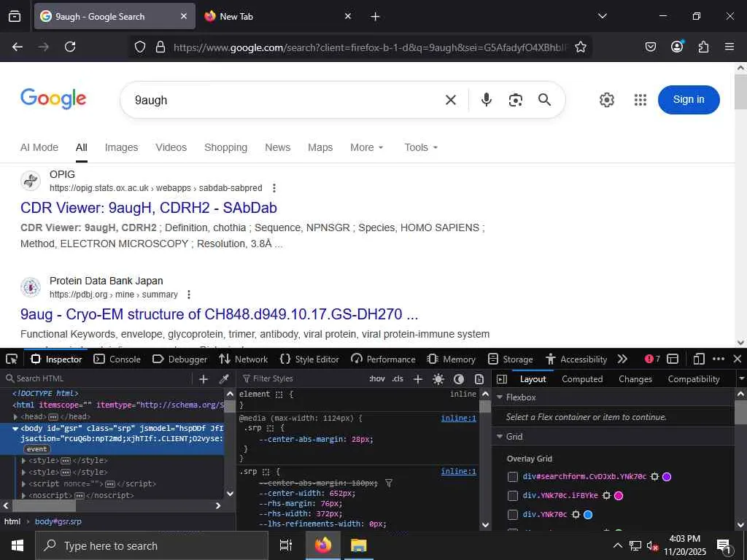This screenshot has height=560, width=747.
Task: Click the element picker icon in DevTools
Action: [x=12, y=359]
